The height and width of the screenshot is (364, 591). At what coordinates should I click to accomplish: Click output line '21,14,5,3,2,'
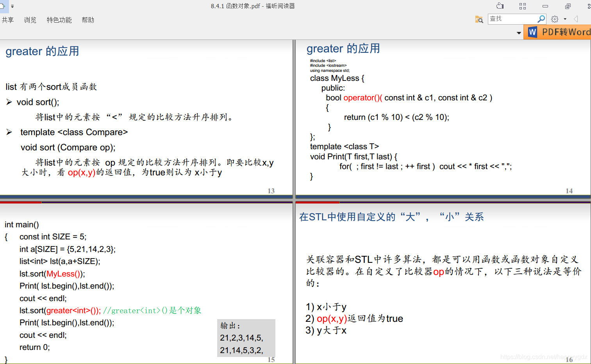click(241, 350)
